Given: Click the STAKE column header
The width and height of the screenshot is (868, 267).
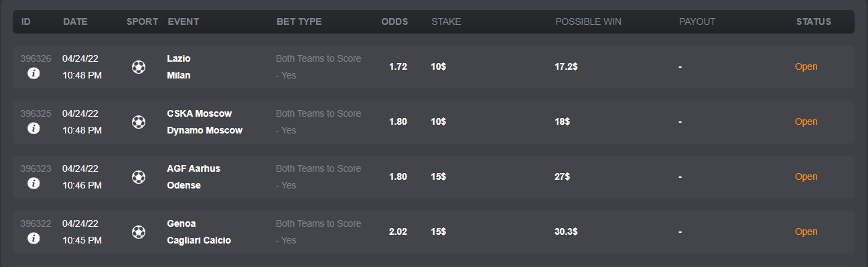Looking at the screenshot, I should pyautogui.click(x=446, y=21).
